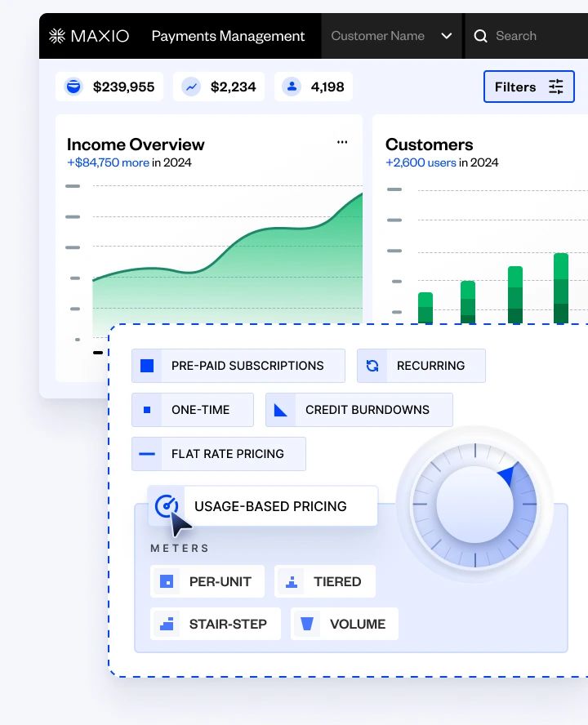588x725 pixels.
Task: Select the Pre-Paid Subscriptions label
Action: pyautogui.click(x=247, y=366)
